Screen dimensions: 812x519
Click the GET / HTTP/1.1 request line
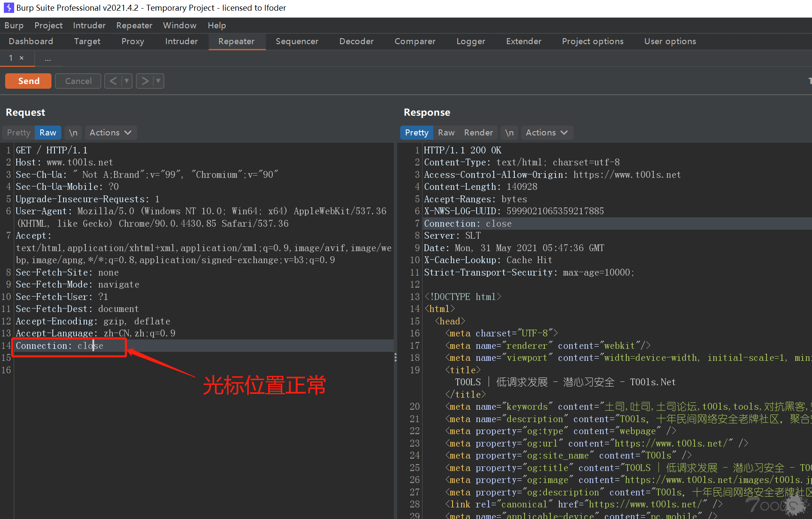51,150
